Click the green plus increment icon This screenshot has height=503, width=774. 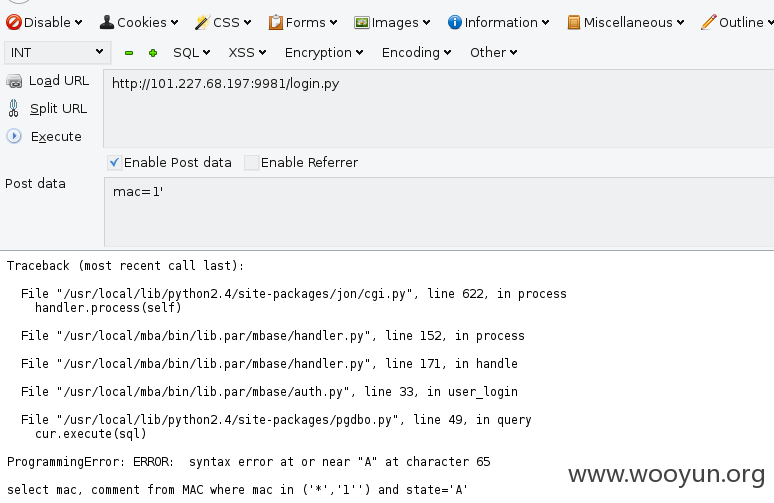(x=153, y=53)
